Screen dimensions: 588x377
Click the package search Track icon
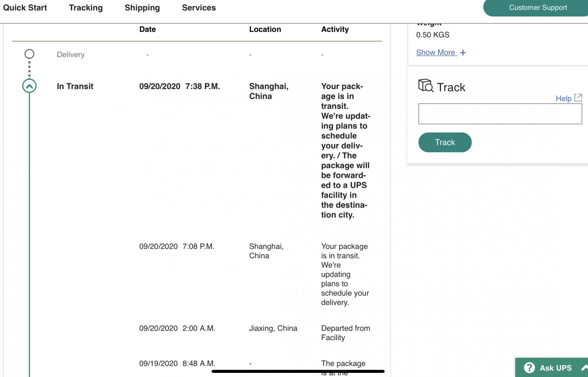click(426, 86)
